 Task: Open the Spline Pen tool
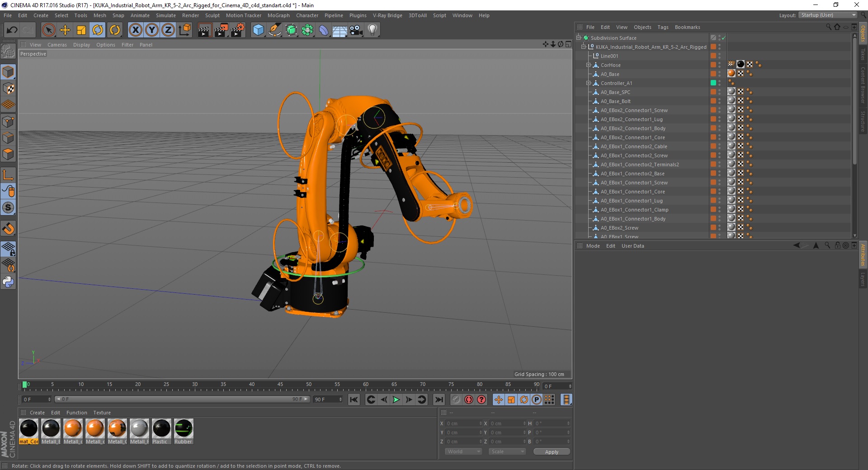(x=275, y=30)
